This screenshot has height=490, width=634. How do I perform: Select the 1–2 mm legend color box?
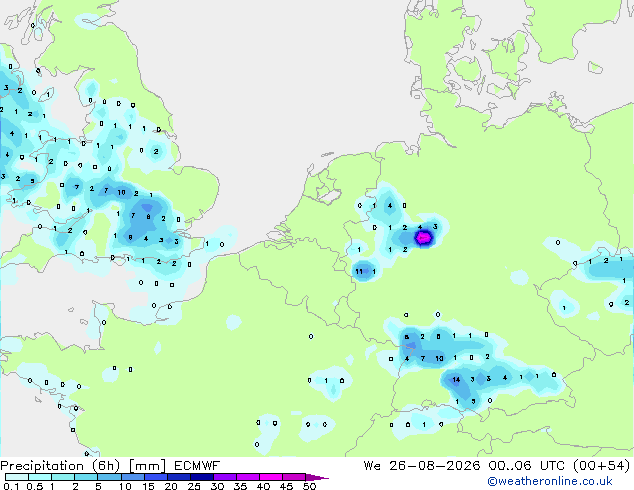(63, 477)
